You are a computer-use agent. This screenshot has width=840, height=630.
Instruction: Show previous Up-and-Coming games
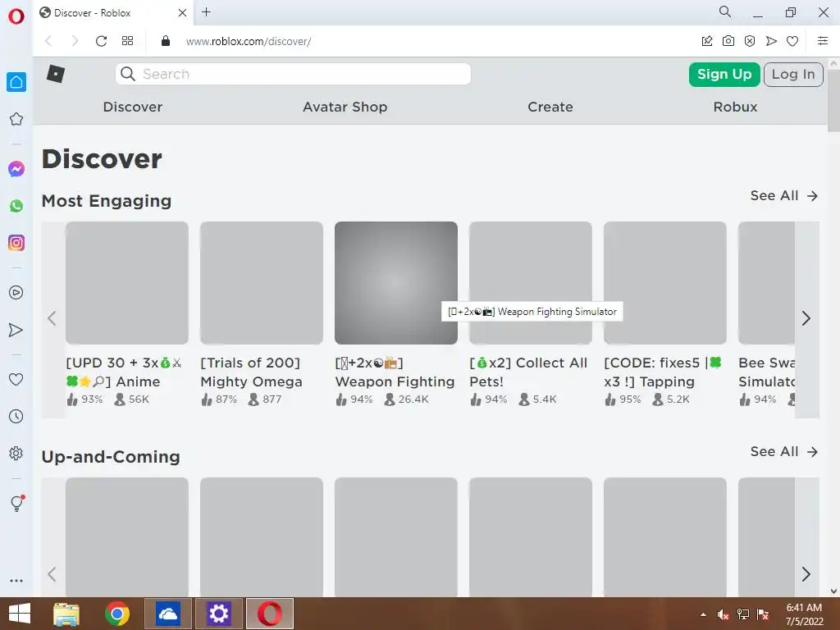click(x=52, y=573)
